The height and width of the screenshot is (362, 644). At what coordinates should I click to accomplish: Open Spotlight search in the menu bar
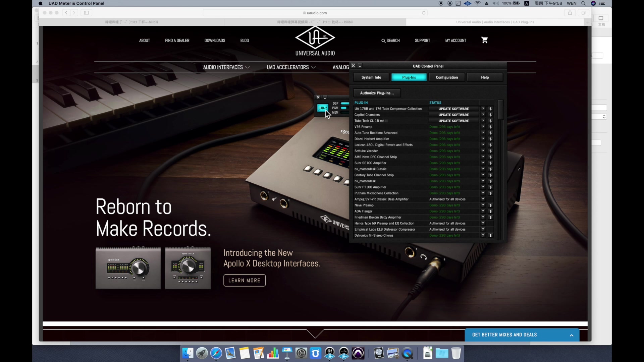[583, 3]
